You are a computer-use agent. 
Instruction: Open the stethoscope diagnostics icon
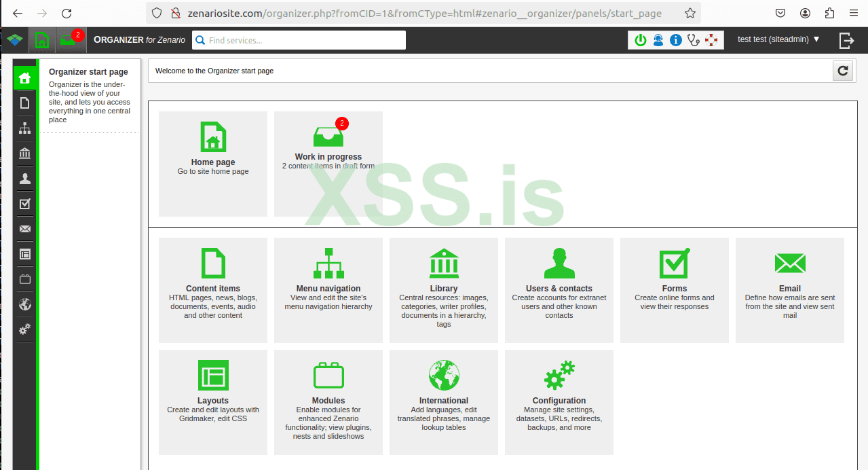(693, 40)
